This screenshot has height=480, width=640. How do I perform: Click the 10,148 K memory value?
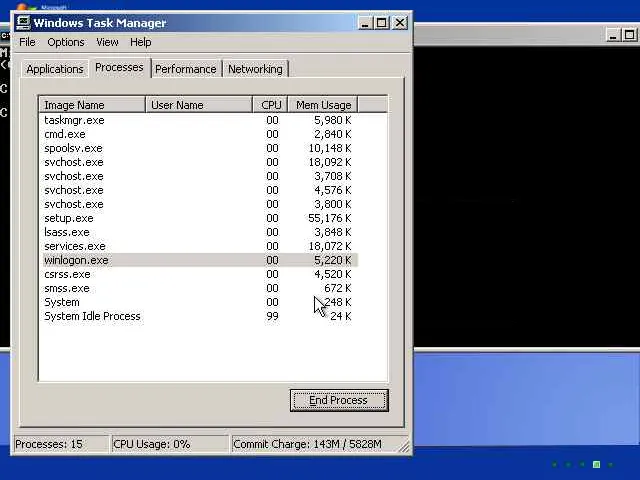point(330,148)
